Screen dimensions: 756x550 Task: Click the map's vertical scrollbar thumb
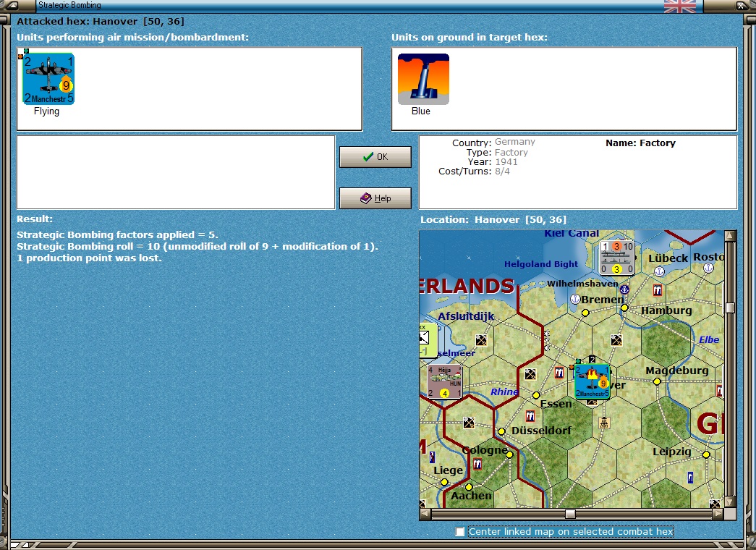click(x=730, y=308)
